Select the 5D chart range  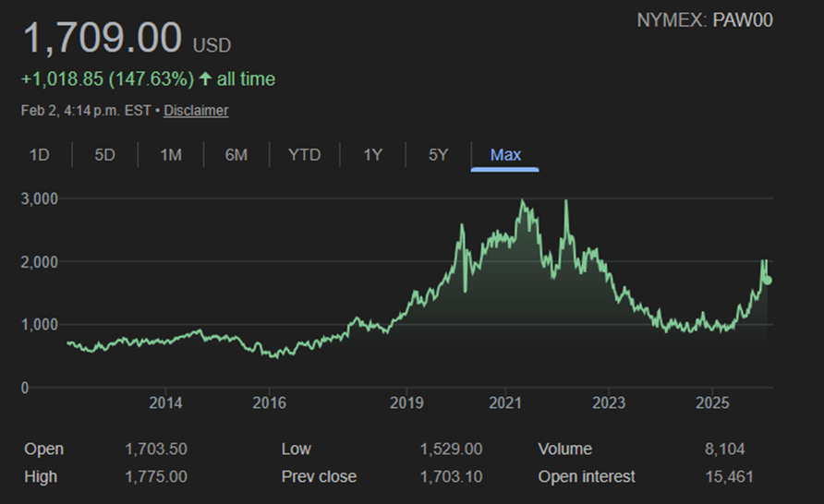tap(104, 155)
